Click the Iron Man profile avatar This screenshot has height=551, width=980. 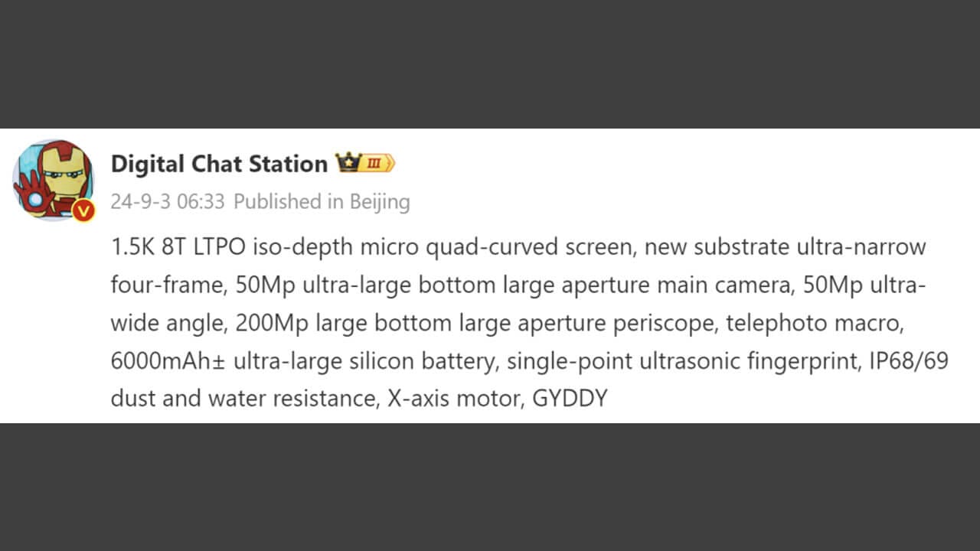52,181
